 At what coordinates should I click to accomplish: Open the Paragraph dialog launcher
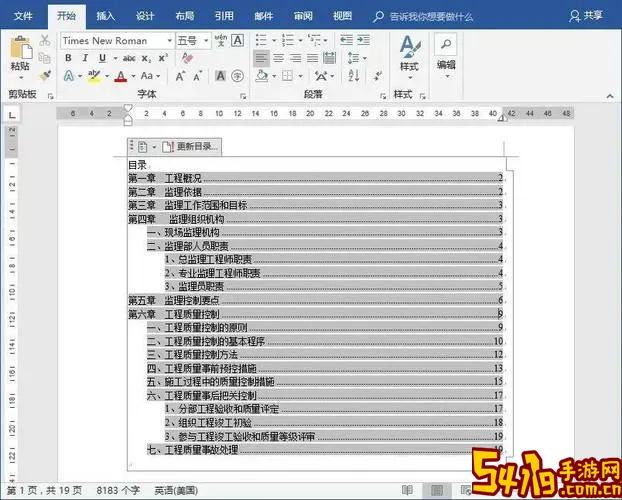pos(383,96)
